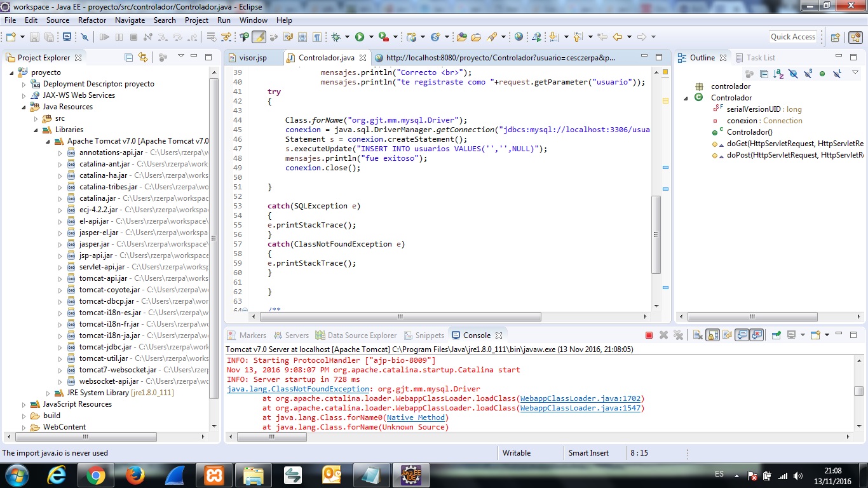The image size is (868, 488).
Task: Toggle Show Whitespace Characters pilcrow button
Action: [316, 37]
